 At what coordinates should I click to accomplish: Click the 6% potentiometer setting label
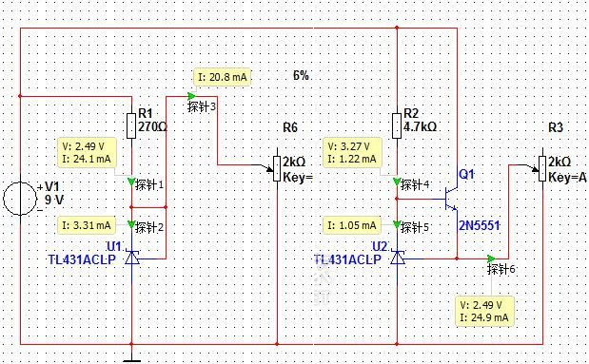tap(301, 76)
